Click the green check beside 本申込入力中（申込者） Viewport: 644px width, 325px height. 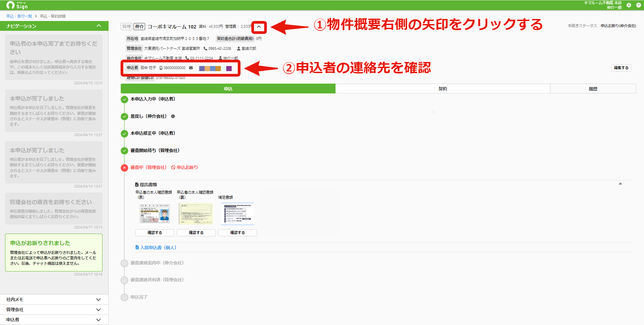point(124,100)
